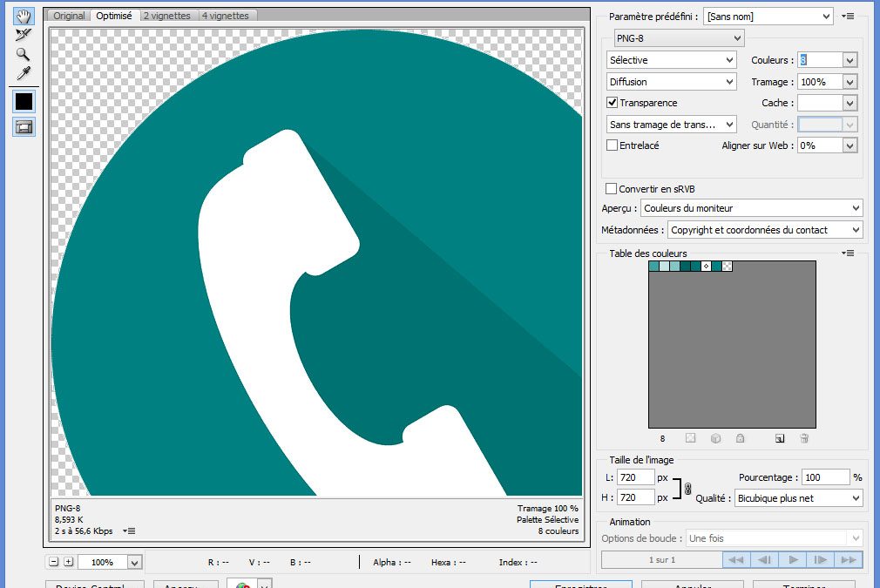Play the animation
This screenshot has width=880, height=588.
tap(793, 559)
